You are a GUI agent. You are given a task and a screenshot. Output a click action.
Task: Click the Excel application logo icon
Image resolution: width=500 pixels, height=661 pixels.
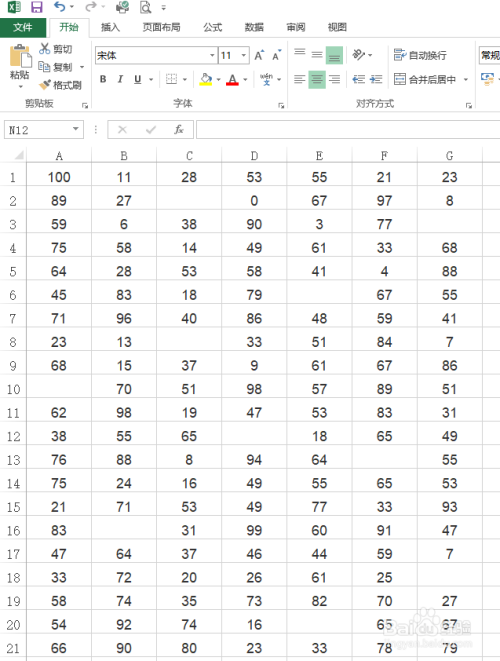(14, 7)
